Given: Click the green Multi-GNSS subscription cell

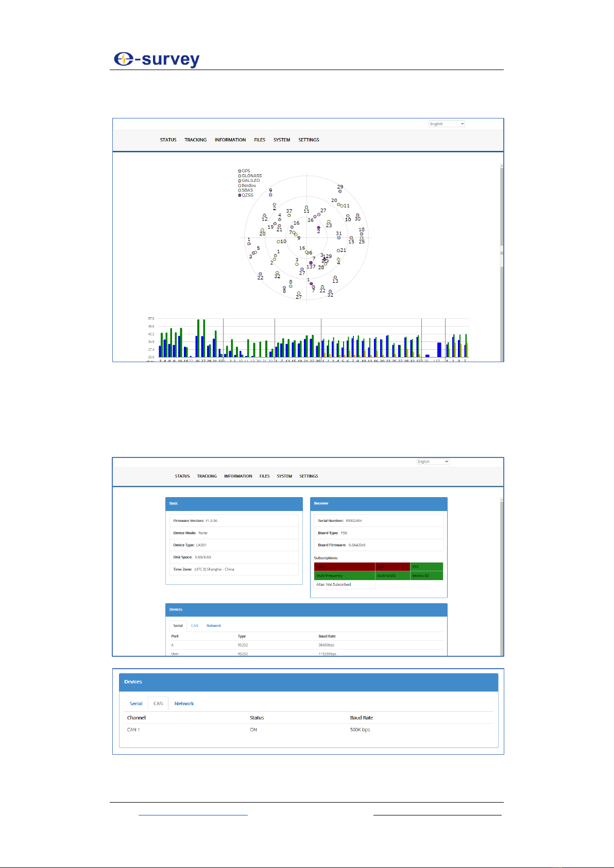Looking at the screenshot, I should 393,576.
